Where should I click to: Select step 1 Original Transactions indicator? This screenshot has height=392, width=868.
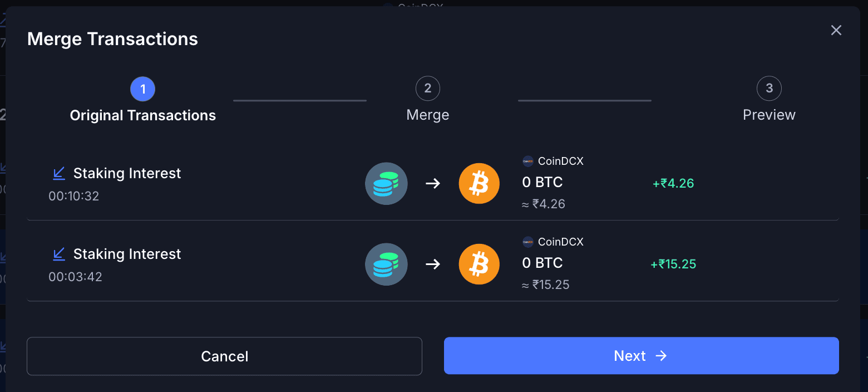(x=142, y=89)
